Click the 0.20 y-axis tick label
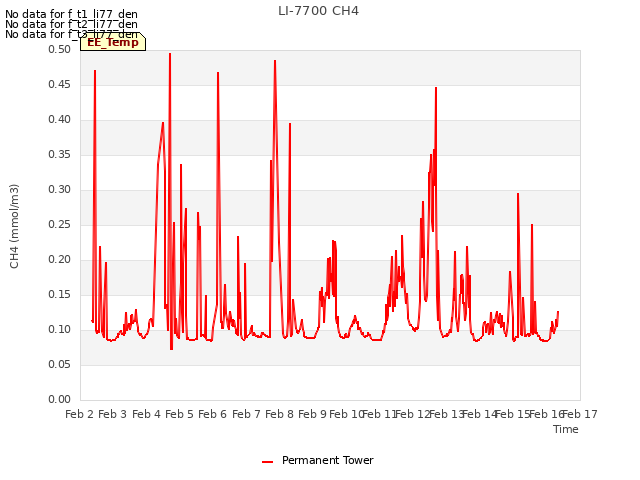 [59, 260]
